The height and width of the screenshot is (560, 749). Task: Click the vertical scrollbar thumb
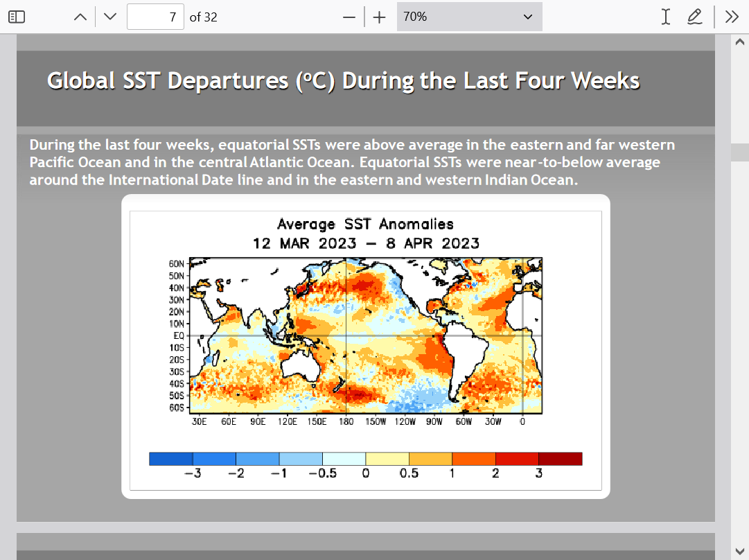(x=739, y=152)
